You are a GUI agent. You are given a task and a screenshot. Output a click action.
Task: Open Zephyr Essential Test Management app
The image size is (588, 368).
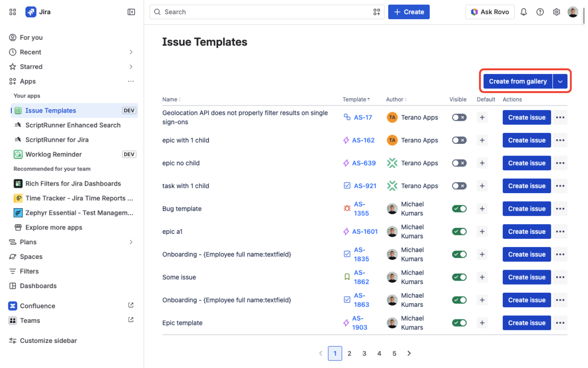point(75,213)
